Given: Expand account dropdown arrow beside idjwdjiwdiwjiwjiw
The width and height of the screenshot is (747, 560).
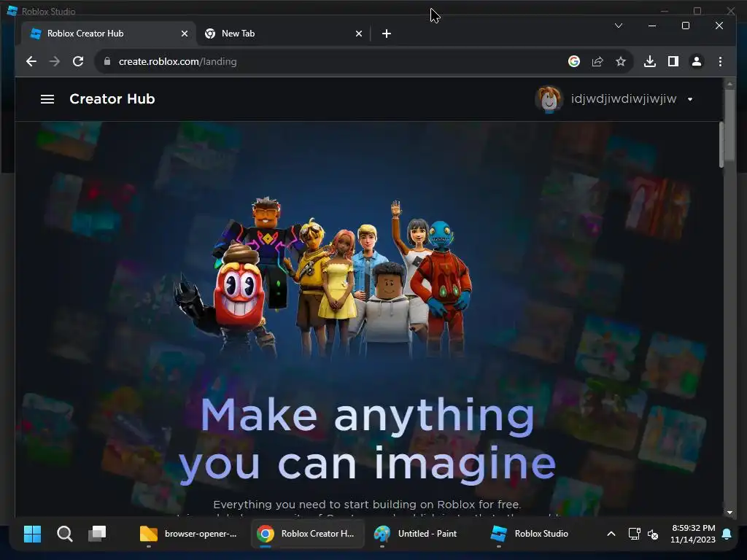Looking at the screenshot, I should click(690, 99).
